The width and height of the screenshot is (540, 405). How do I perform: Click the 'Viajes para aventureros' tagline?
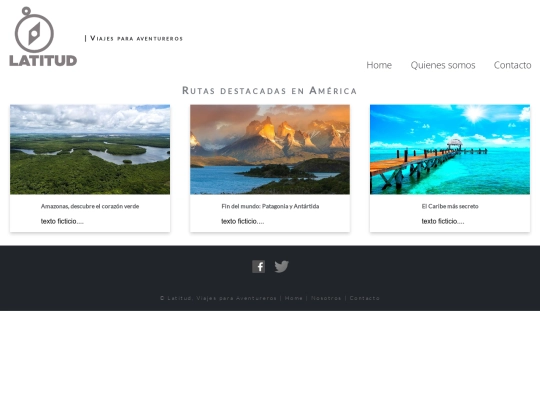coord(136,38)
